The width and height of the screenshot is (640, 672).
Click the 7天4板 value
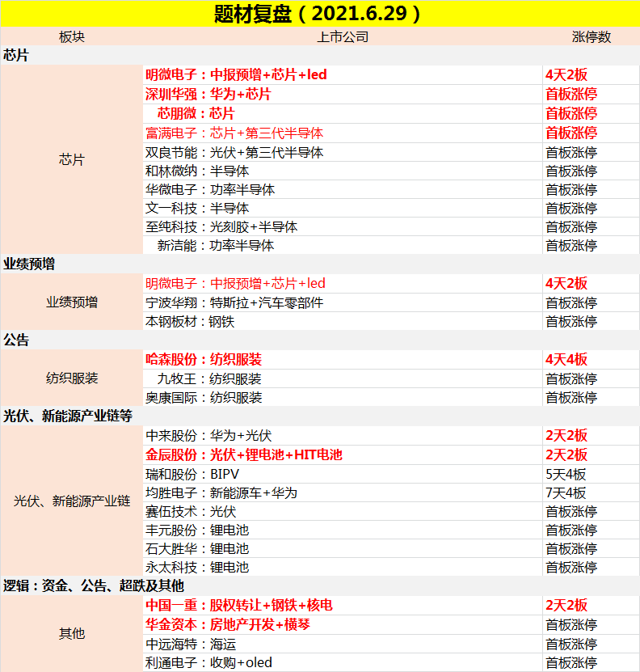(566, 492)
